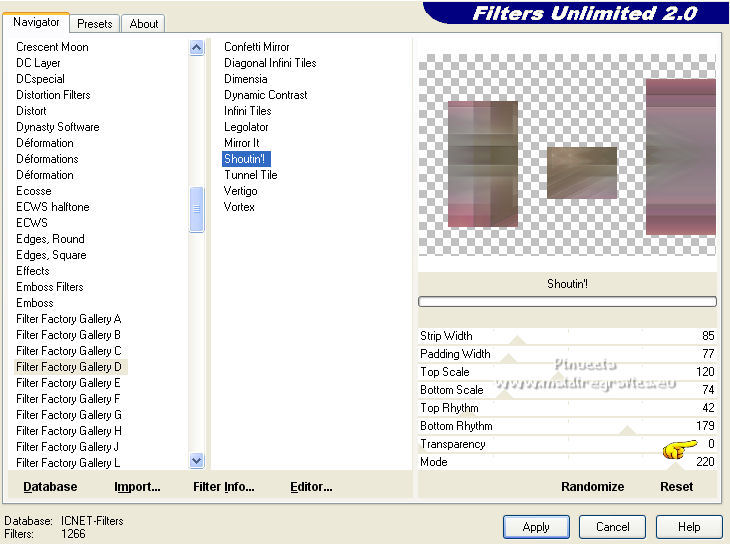Select Filter Factory Gallery E
Viewport: 730px width, 544px height.
(68, 383)
